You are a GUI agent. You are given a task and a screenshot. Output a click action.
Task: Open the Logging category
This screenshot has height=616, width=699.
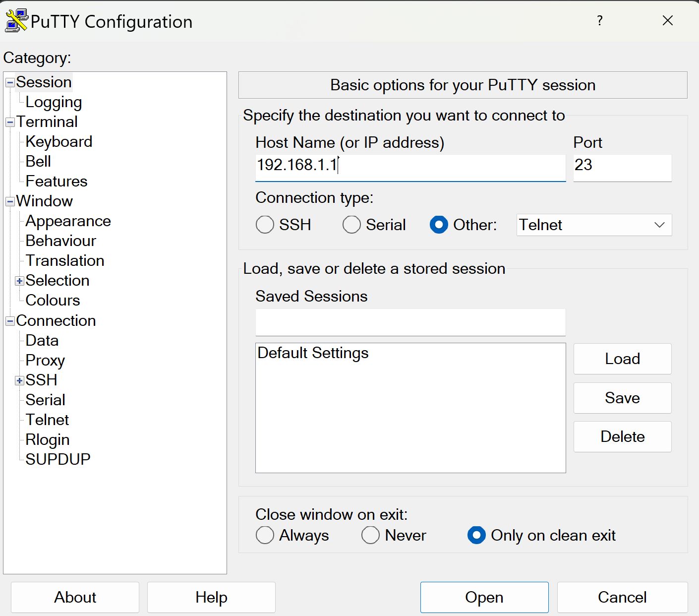54,102
